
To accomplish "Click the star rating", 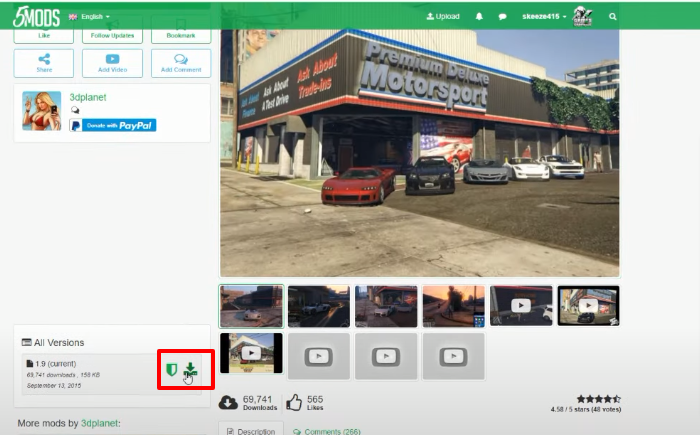I will click(598, 399).
